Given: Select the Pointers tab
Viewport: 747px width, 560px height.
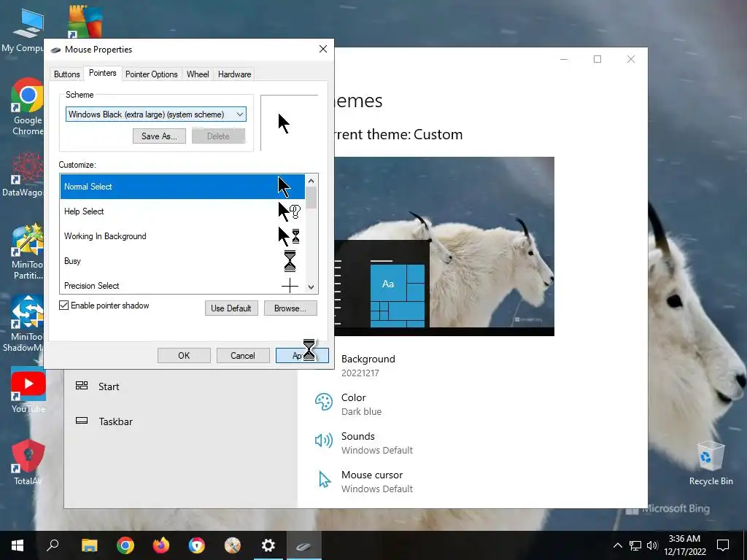Looking at the screenshot, I should [x=102, y=73].
